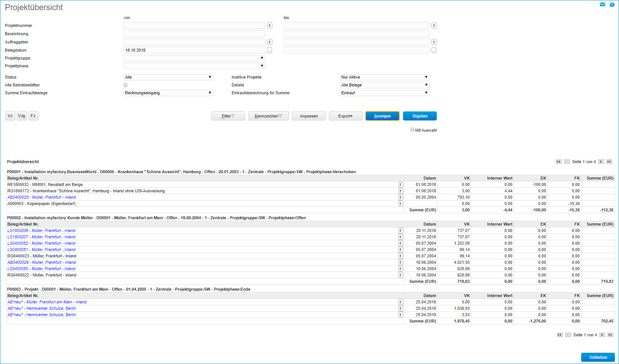Screen dimensions: 619x364
Task: Click the Bezeichnung von input field
Action: coord(194,34)
